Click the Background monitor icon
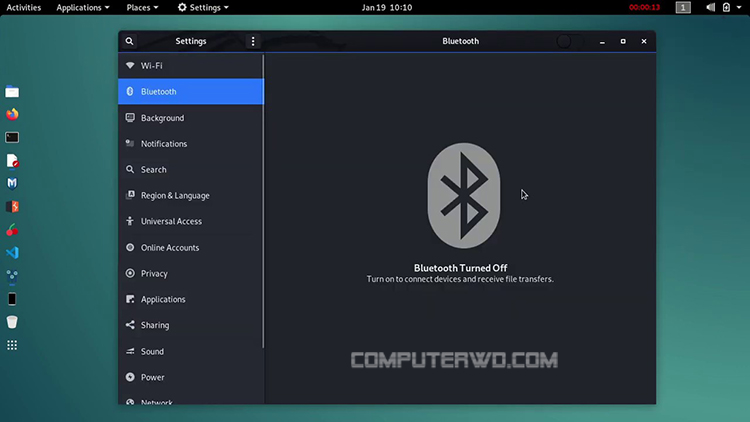Viewport: 750px width, 422px height. pos(130,117)
